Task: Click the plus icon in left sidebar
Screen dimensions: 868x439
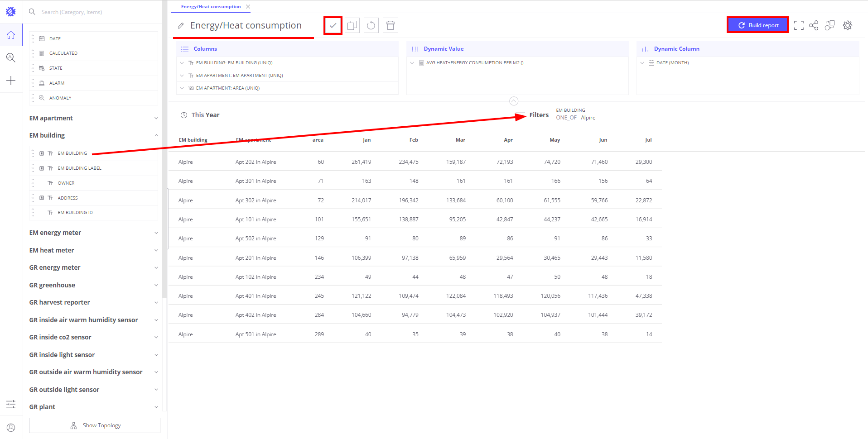Action: click(11, 81)
